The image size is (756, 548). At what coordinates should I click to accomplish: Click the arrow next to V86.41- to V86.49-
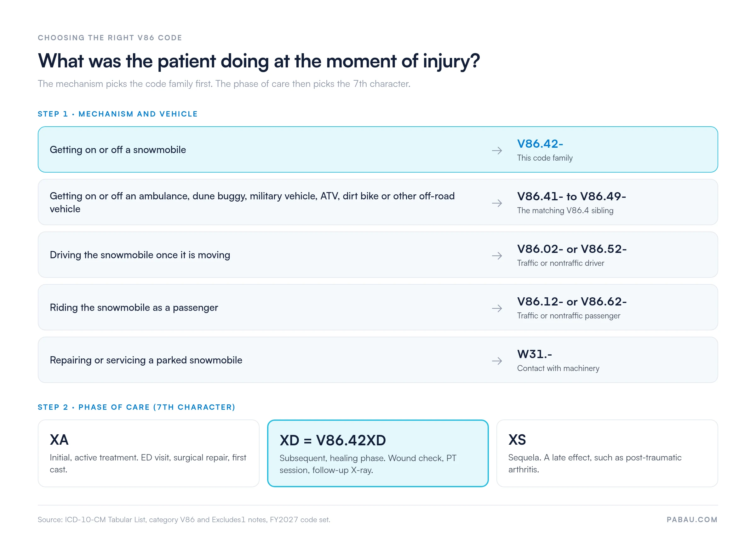[x=497, y=203]
